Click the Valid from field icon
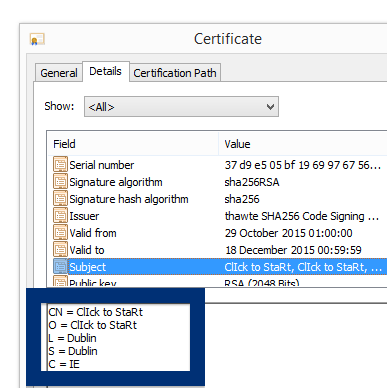 (60, 232)
